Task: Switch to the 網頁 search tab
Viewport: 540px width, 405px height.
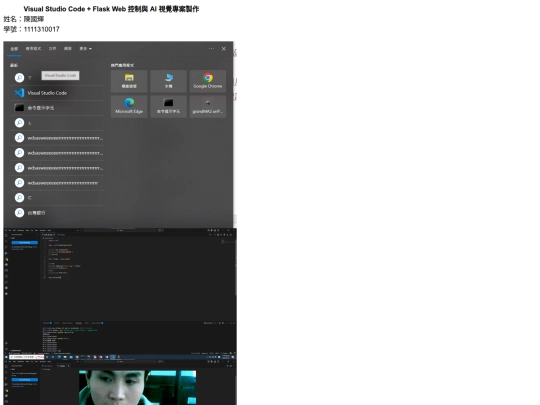Action: click(68, 49)
